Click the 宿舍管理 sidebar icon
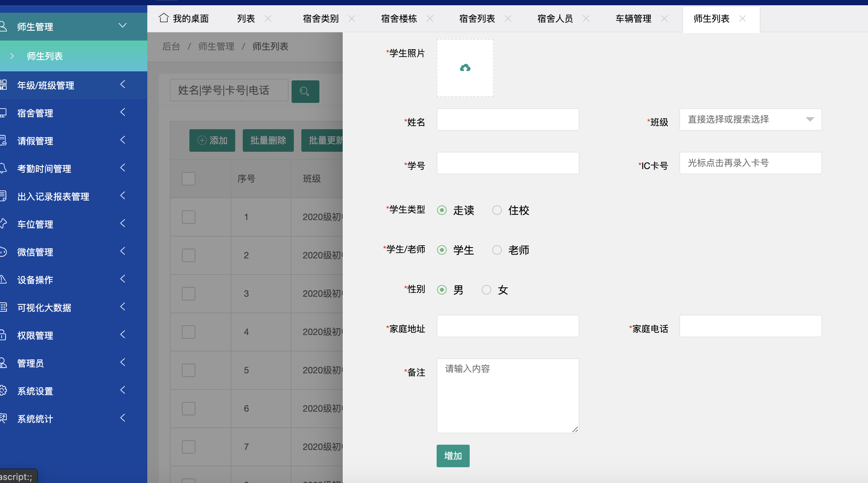The width and height of the screenshot is (868, 483). 3,113
